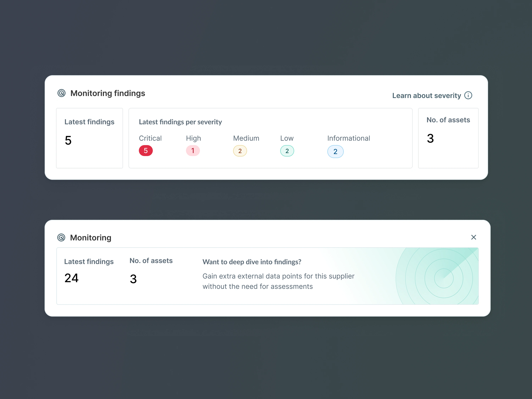The height and width of the screenshot is (399, 532).
Task: Select the Monitoring findings title
Action: point(108,93)
